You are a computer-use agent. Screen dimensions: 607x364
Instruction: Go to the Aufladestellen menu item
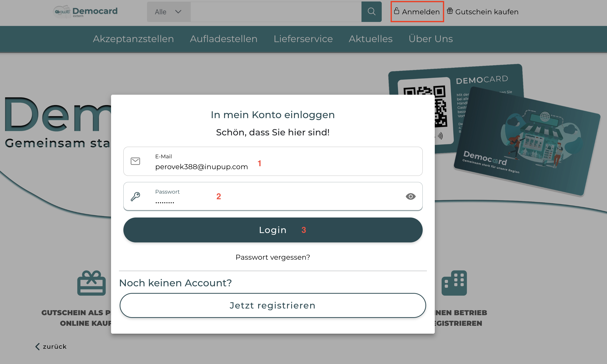tap(224, 39)
